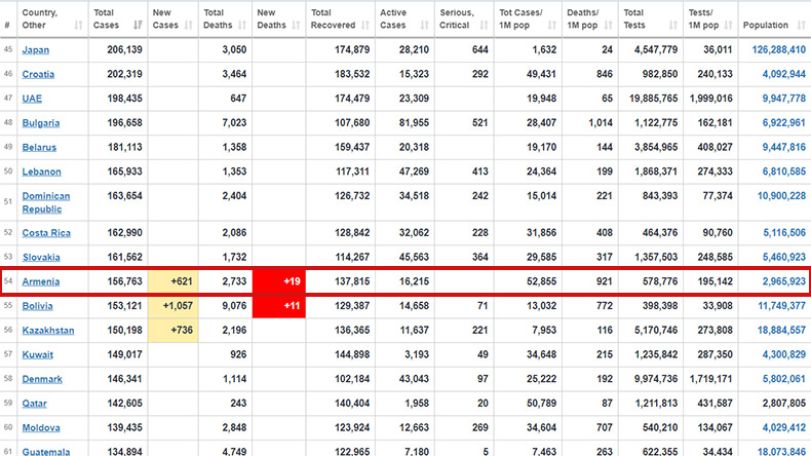Screen dimensions: 811x456
Task: Open the Japan country link
Action: coord(36,50)
